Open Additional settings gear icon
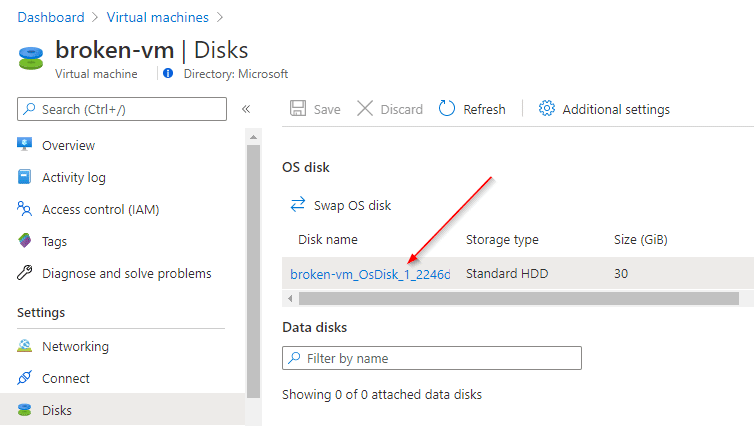Image resolution: width=754 pixels, height=426 pixels. 547,109
